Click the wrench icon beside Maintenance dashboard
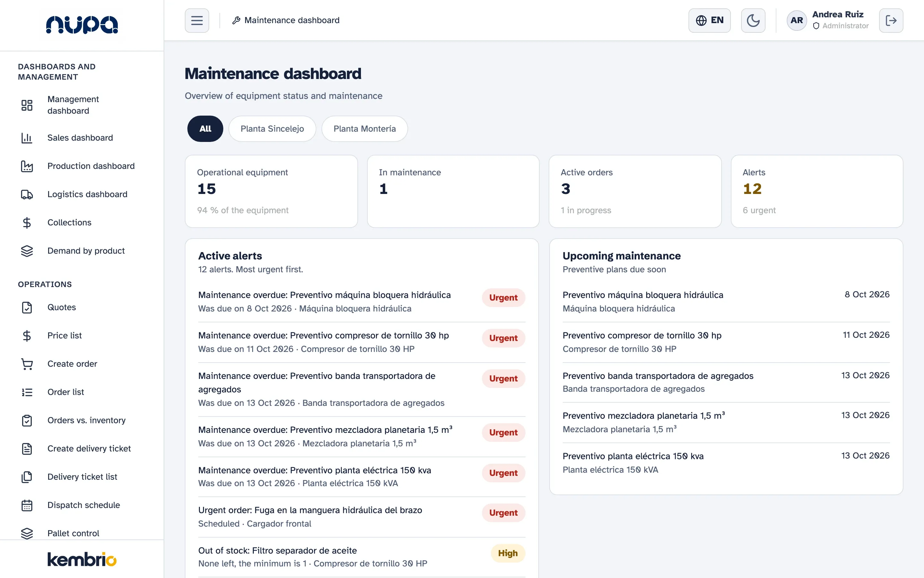 [x=236, y=20]
